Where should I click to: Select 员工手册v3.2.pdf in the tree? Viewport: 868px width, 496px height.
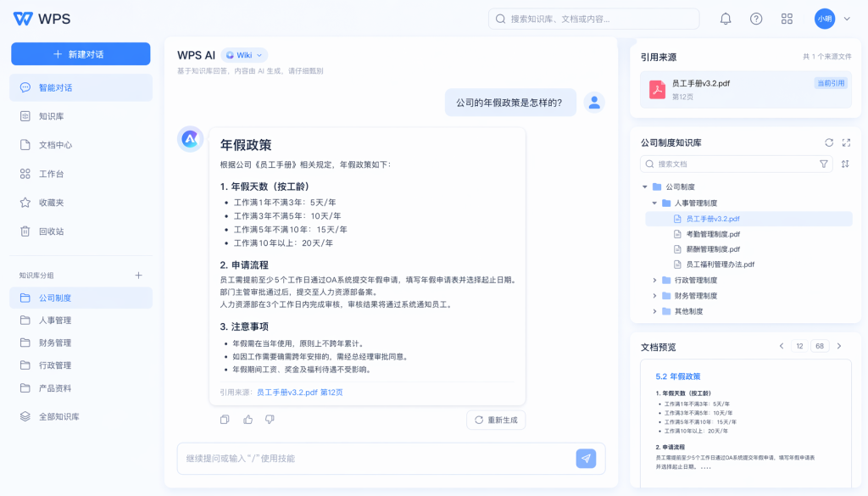coord(749,219)
